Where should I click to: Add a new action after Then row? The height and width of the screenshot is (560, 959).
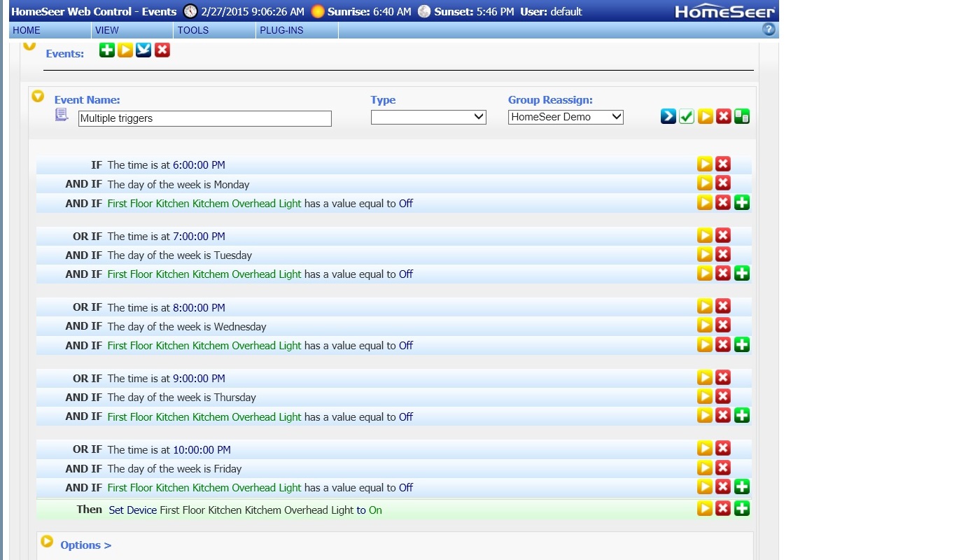pos(742,508)
